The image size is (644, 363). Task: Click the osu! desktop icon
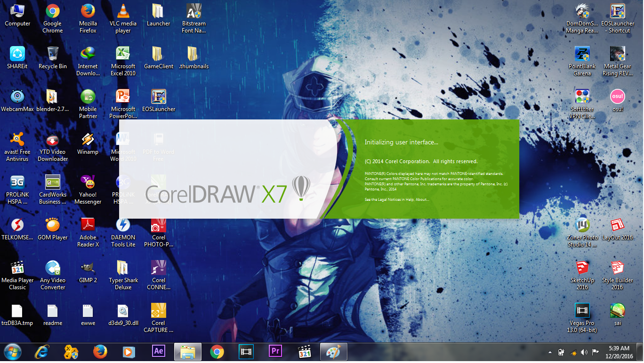tap(617, 101)
